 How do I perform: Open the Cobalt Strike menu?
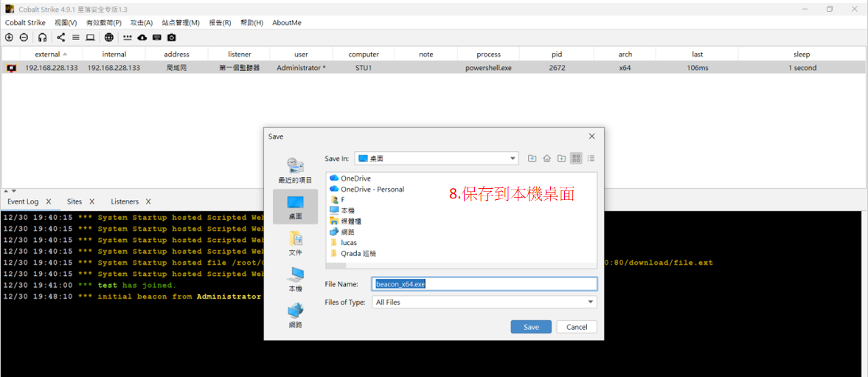click(26, 23)
